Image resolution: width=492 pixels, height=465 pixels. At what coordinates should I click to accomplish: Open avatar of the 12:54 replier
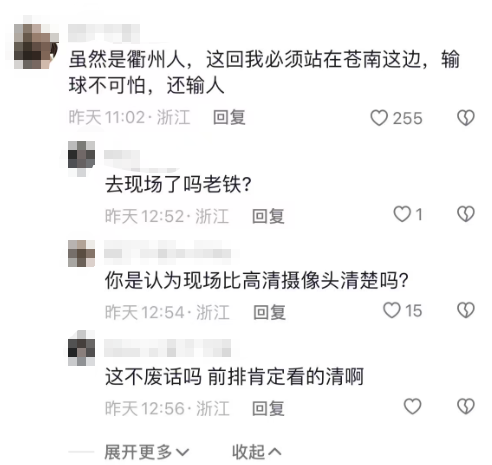point(81,253)
